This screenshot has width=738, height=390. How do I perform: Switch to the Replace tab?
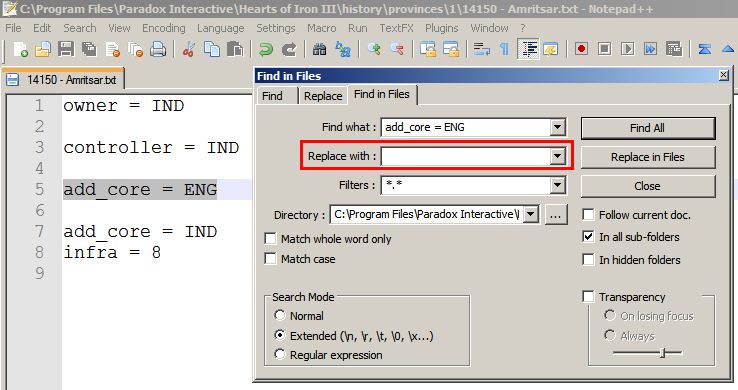coord(323,96)
